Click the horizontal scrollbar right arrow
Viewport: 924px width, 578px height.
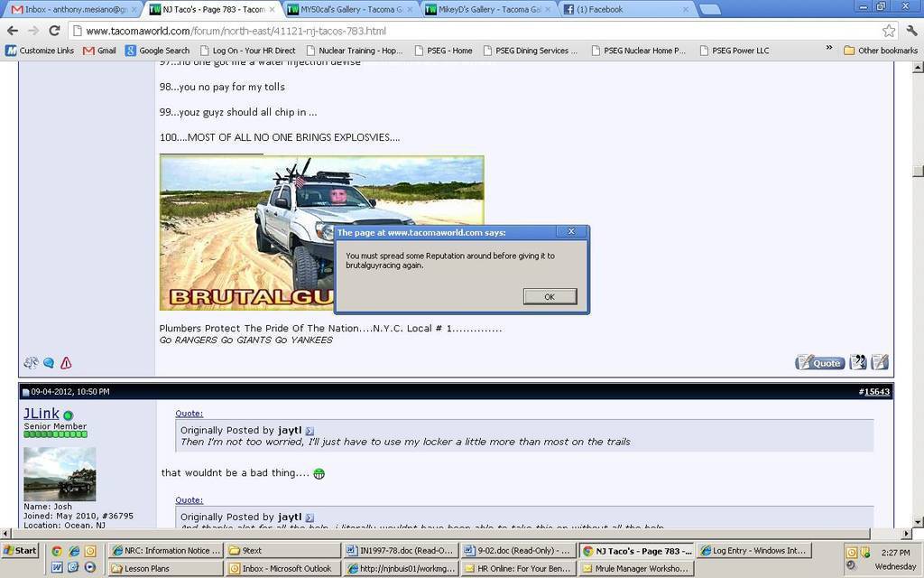point(908,533)
